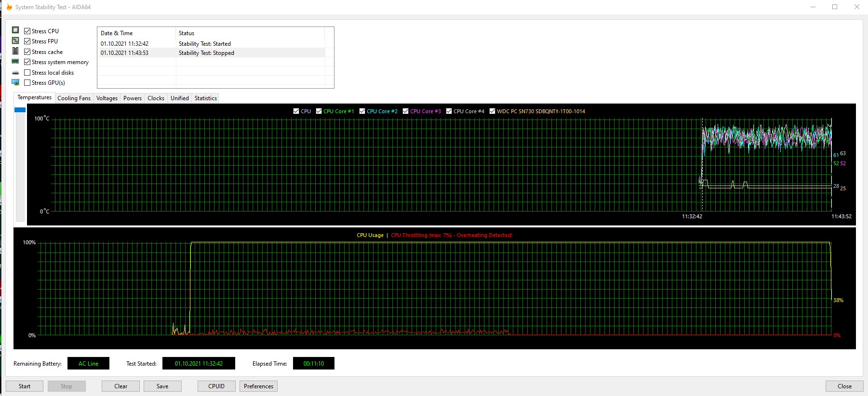Viewport: 868px width, 396px height.
Task: Switch to the Cooling Fans tab
Action: click(74, 98)
